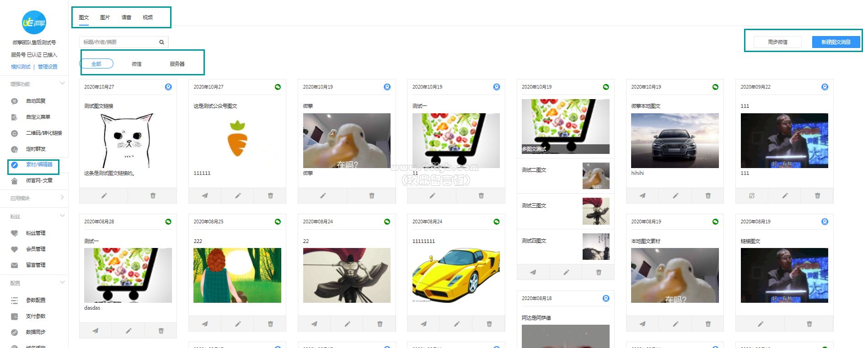Edit the 测试图文链接 card with pencil icon
This screenshot has height=348, width=868.
tap(104, 196)
